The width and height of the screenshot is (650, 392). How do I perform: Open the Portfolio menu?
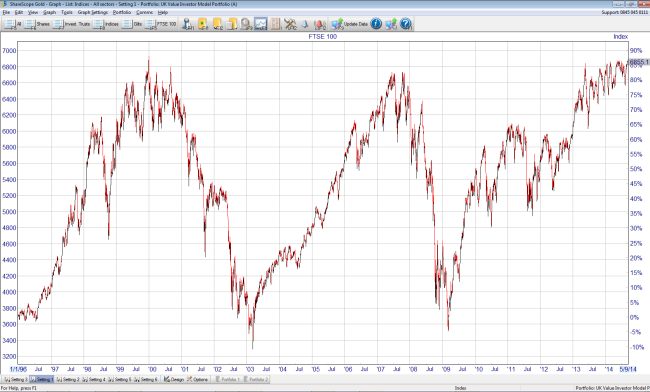click(x=122, y=12)
